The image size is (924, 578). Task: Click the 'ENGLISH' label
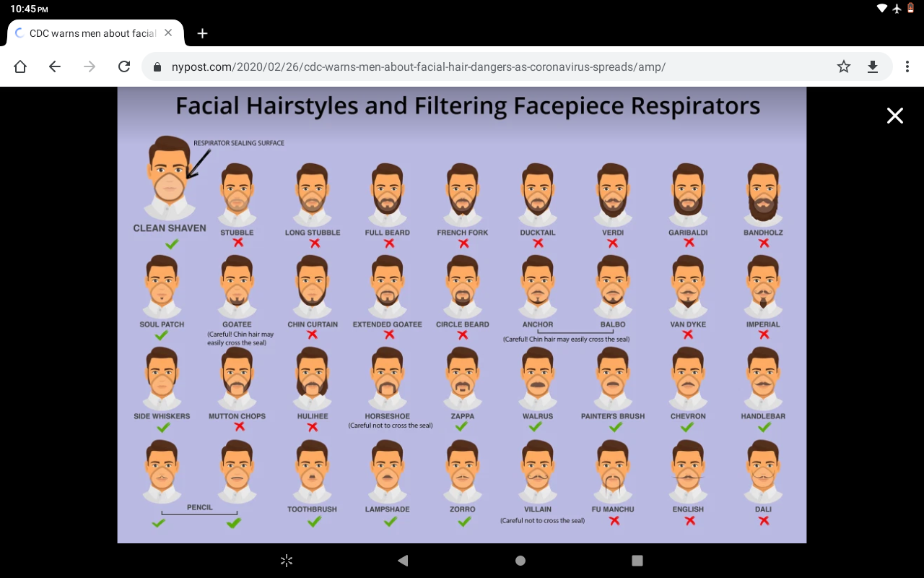tap(688, 509)
